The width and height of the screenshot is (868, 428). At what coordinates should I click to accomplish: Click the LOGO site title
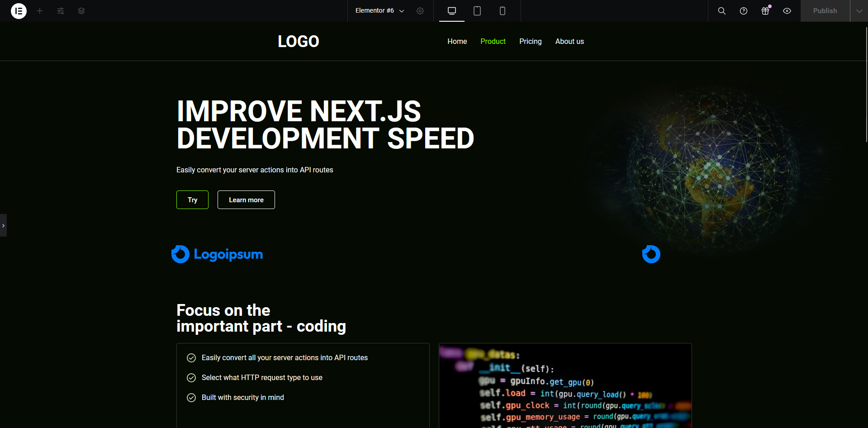299,41
